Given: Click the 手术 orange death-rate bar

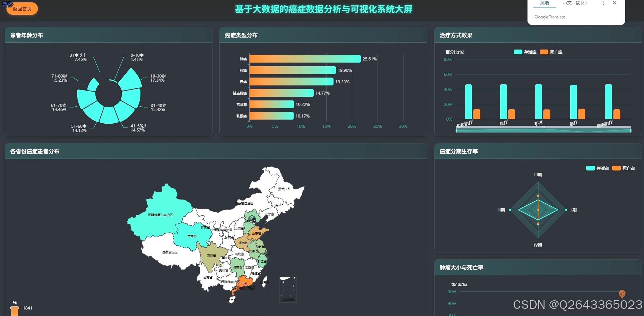Looking at the screenshot, I should [547, 114].
